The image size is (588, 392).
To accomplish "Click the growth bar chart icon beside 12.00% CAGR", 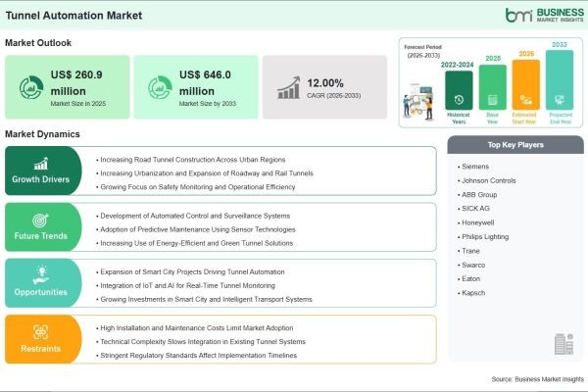I will coord(289,88).
